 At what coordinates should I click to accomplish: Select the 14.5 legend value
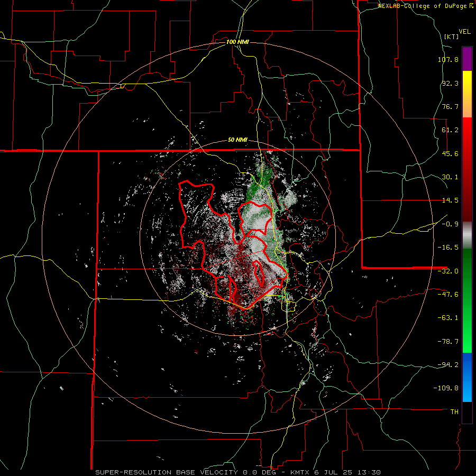(x=450, y=200)
